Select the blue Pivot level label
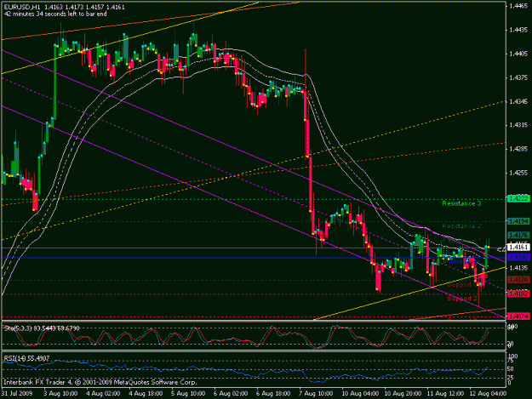The height and width of the screenshot is (399, 532). tap(460, 262)
